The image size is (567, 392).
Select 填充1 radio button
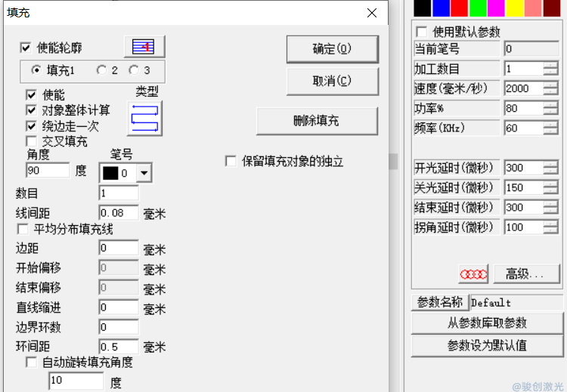[36, 70]
